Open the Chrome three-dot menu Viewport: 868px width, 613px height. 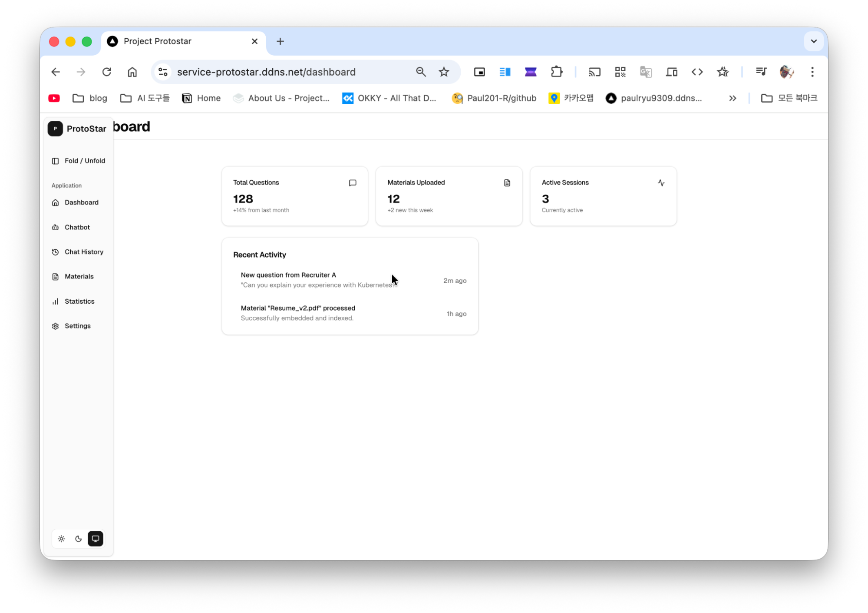pos(812,72)
